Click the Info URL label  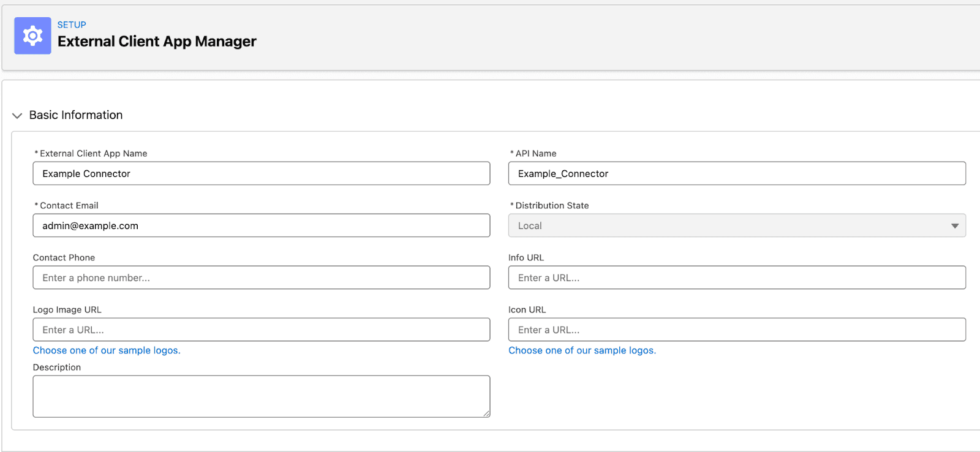point(526,258)
